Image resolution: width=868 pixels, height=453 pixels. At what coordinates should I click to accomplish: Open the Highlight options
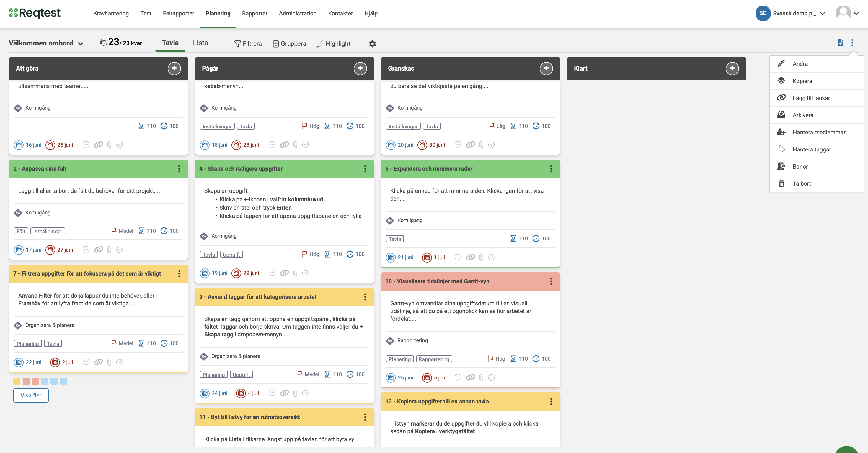(334, 44)
